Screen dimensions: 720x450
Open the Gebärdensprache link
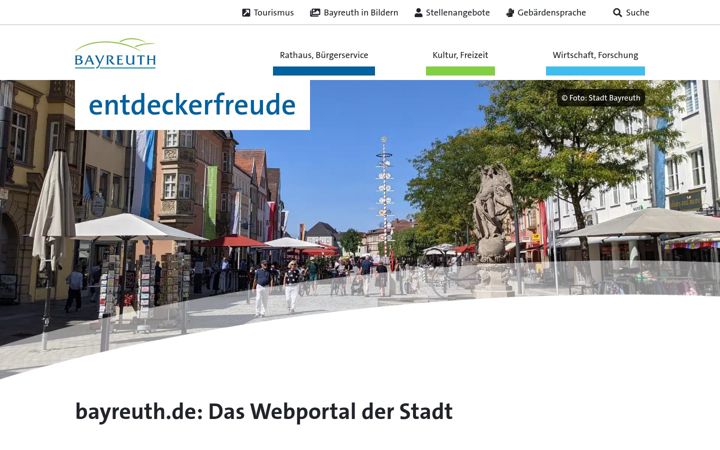(546, 13)
